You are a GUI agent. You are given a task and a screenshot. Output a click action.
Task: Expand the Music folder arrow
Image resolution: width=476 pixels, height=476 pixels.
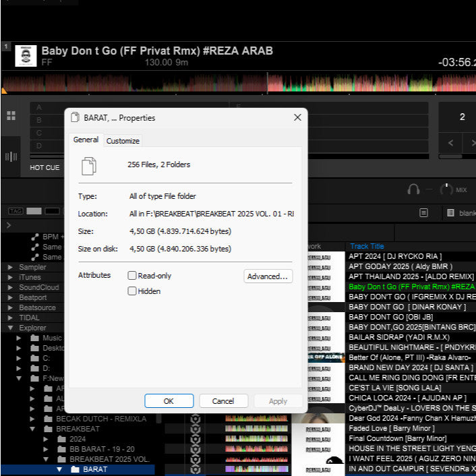[x=19, y=338]
